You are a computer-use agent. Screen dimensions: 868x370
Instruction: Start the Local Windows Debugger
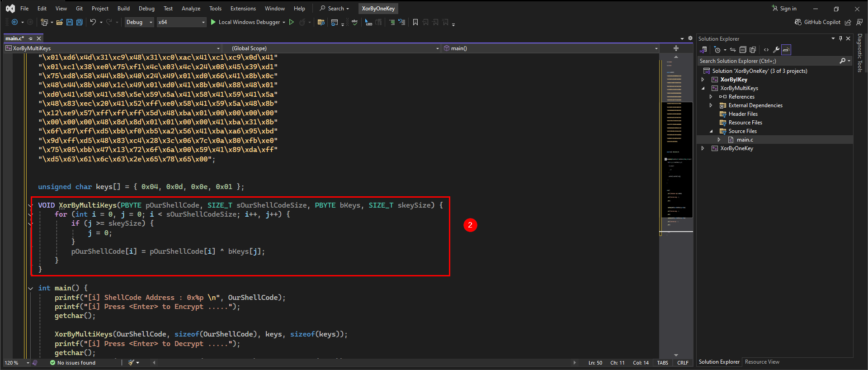click(245, 22)
